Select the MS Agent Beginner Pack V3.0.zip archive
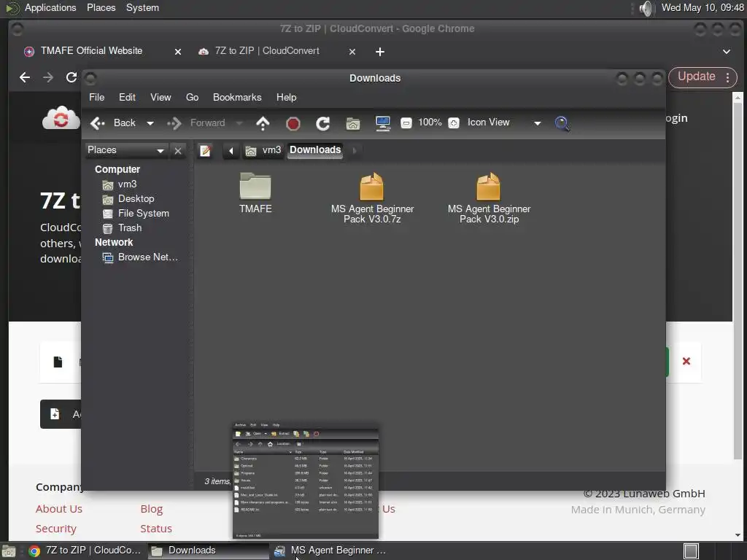The width and height of the screenshot is (747, 560). click(489, 198)
